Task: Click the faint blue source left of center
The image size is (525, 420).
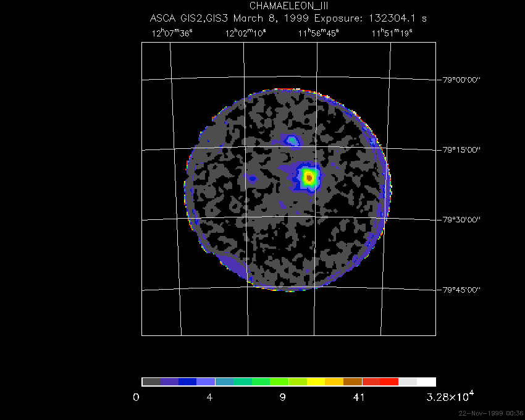Action: point(253,179)
